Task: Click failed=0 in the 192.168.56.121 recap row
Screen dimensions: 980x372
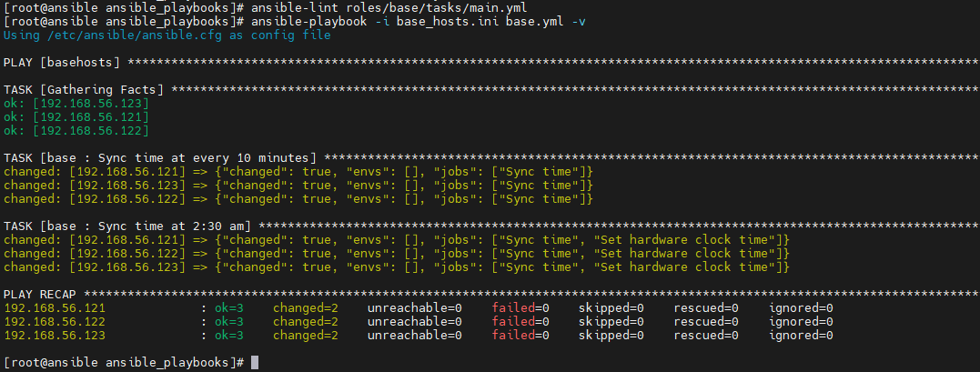Action: pyautogui.click(x=520, y=307)
